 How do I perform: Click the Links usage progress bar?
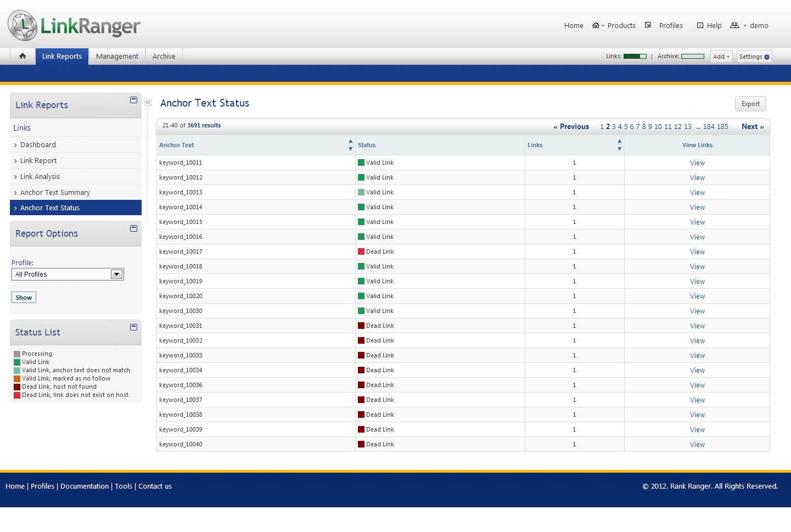(635, 57)
